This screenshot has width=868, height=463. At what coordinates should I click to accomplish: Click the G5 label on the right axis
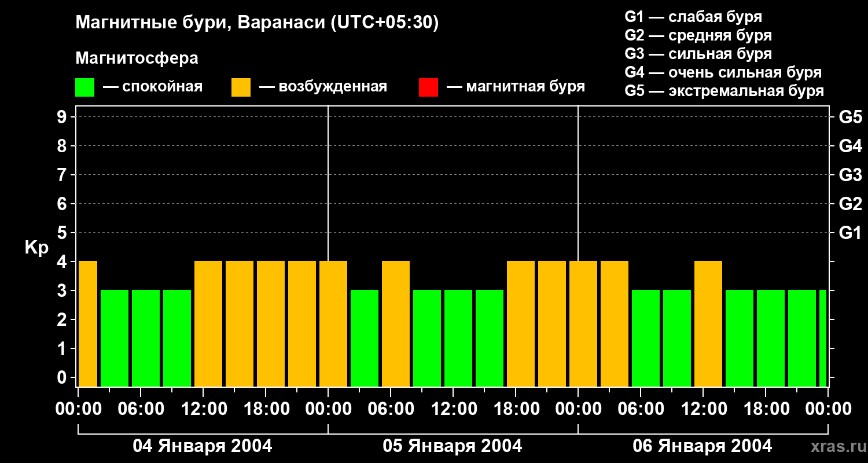click(850, 117)
